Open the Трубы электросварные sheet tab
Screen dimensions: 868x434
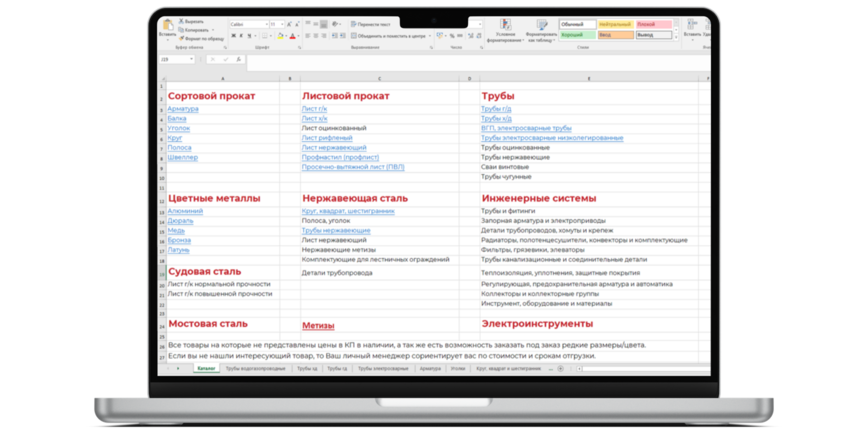click(x=383, y=368)
